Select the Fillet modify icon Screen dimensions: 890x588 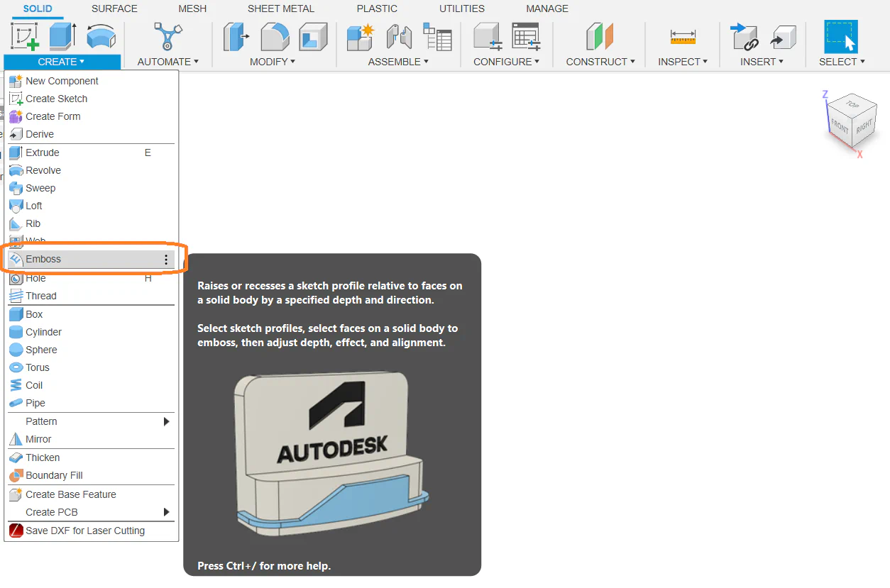(x=275, y=36)
